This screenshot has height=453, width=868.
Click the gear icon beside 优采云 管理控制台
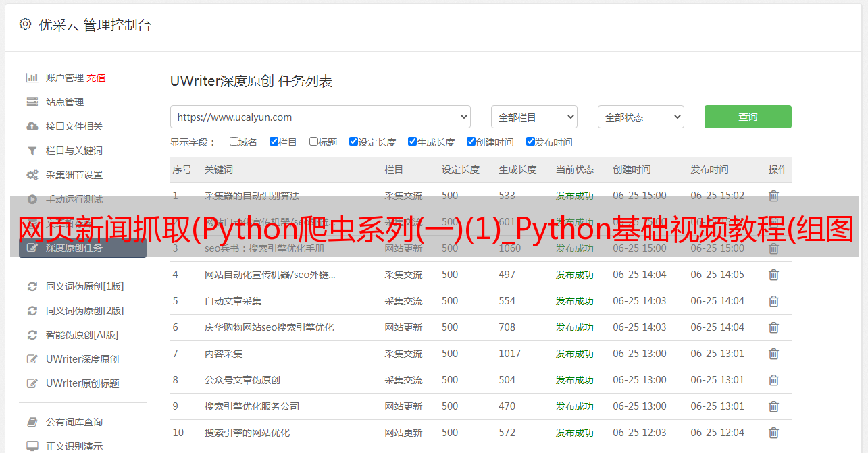click(25, 24)
